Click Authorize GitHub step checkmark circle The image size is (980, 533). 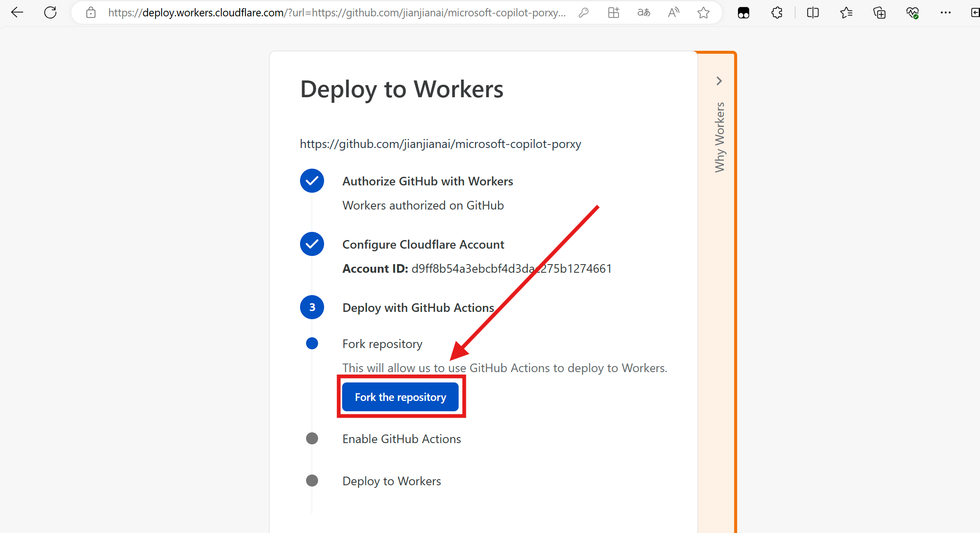point(312,181)
